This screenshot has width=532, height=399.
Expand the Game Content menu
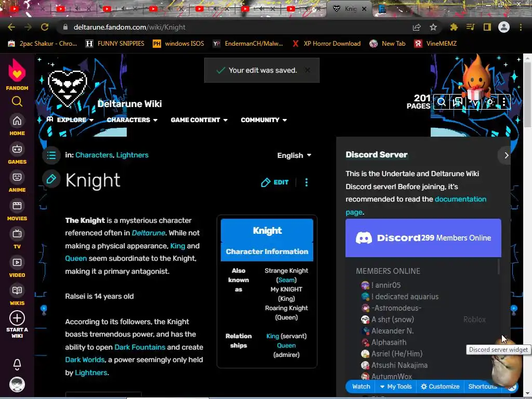click(x=199, y=120)
